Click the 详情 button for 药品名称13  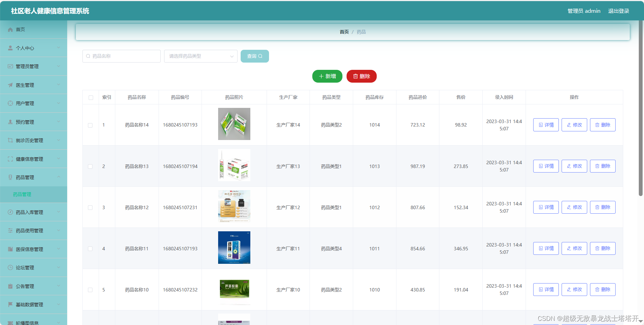coord(546,166)
